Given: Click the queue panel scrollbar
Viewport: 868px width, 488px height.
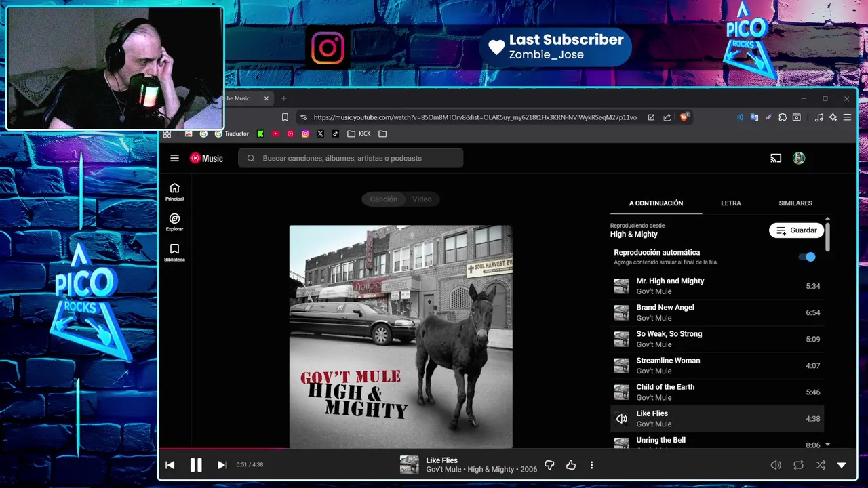Looking at the screenshot, I should tap(827, 237).
